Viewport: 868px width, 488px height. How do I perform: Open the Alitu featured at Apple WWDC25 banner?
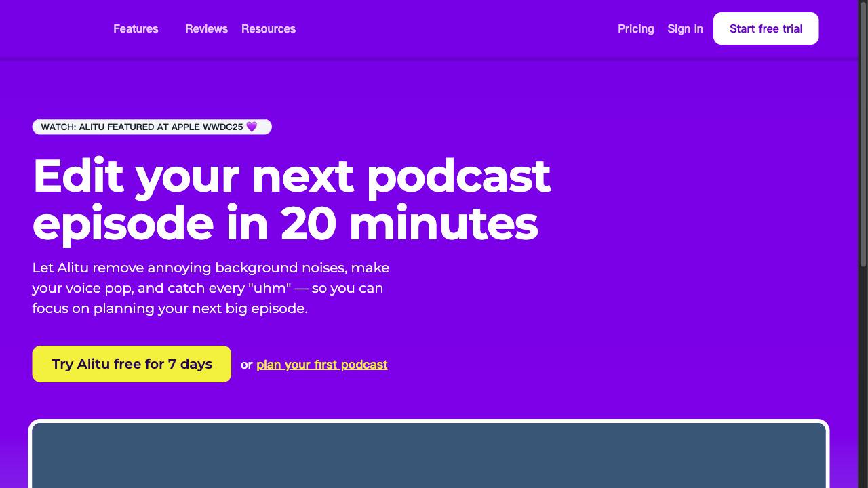click(152, 127)
